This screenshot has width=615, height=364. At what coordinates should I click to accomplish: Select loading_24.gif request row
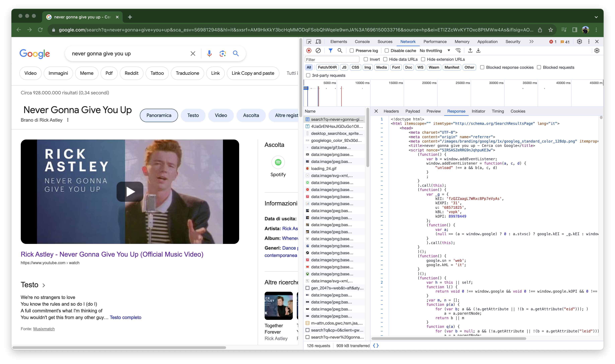pyautogui.click(x=334, y=168)
